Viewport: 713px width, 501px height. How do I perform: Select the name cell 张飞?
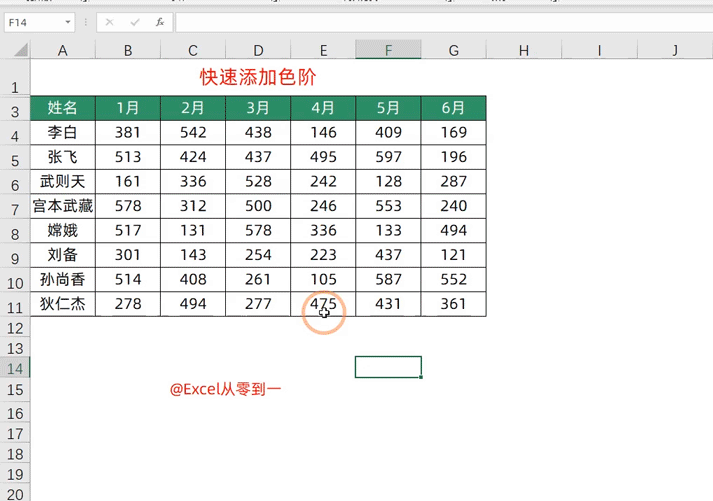[x=63, y=157]
